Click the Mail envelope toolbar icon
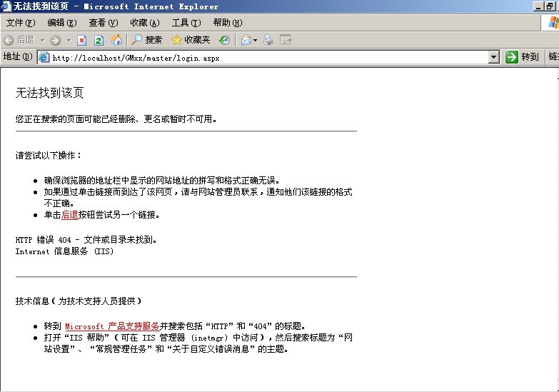559x392 pixels. tap(246, 40)
